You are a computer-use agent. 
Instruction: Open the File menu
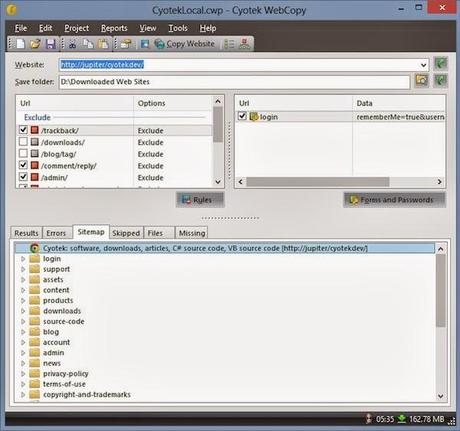tap(21, 28)
